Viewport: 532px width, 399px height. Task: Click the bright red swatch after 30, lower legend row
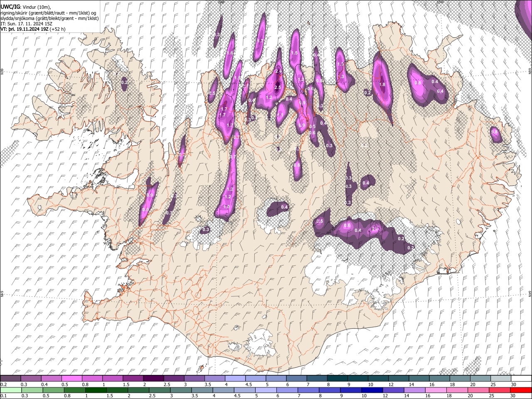(521, 390)
